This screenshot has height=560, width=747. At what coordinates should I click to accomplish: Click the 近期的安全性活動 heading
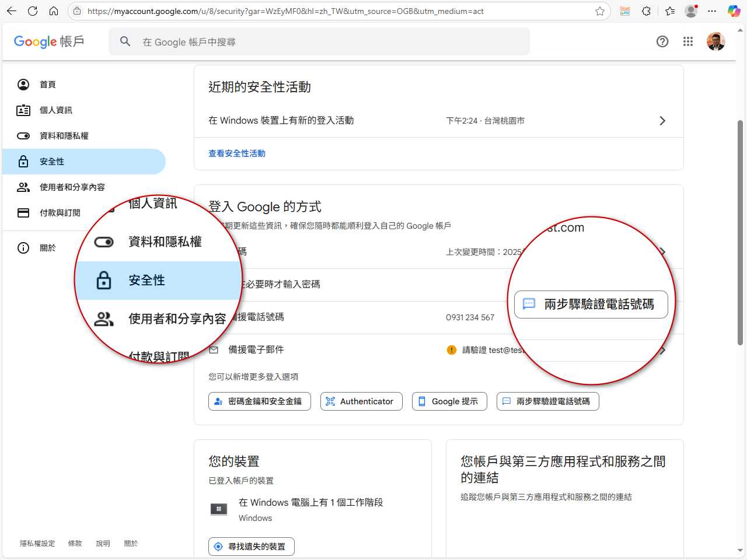point(260,87)
